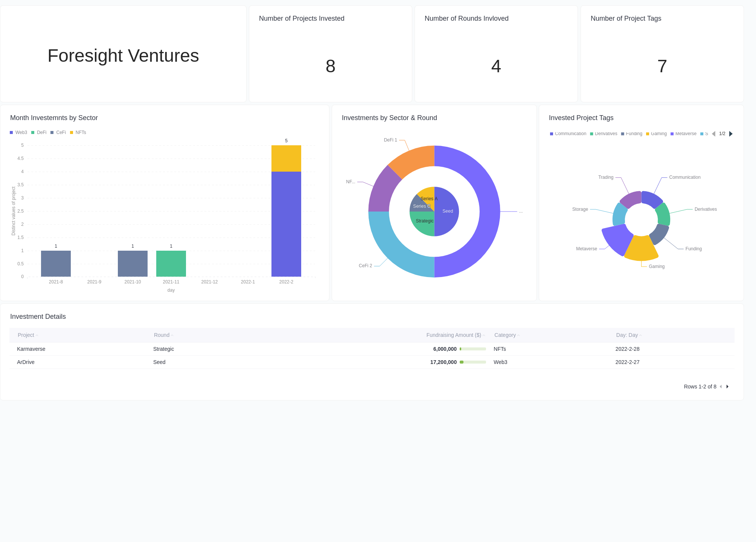Sort by Fundraising Amount ($) column
This screenshot has width=756, height=542.
point(456,335)
